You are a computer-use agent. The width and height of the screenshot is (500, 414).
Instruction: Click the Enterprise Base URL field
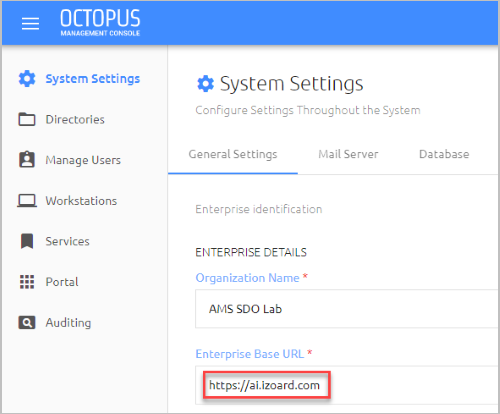point(347,385)
